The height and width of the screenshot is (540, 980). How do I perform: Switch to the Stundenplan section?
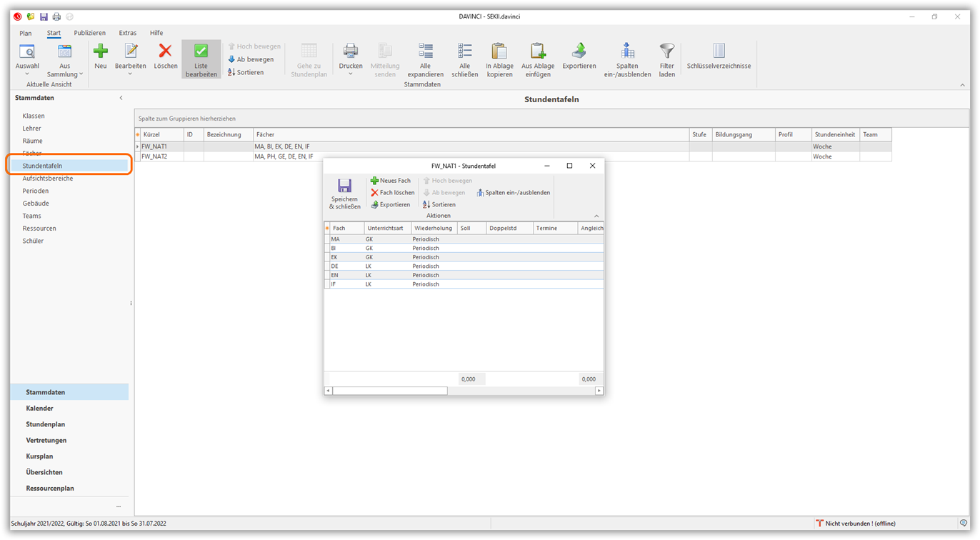pos(46,424)
